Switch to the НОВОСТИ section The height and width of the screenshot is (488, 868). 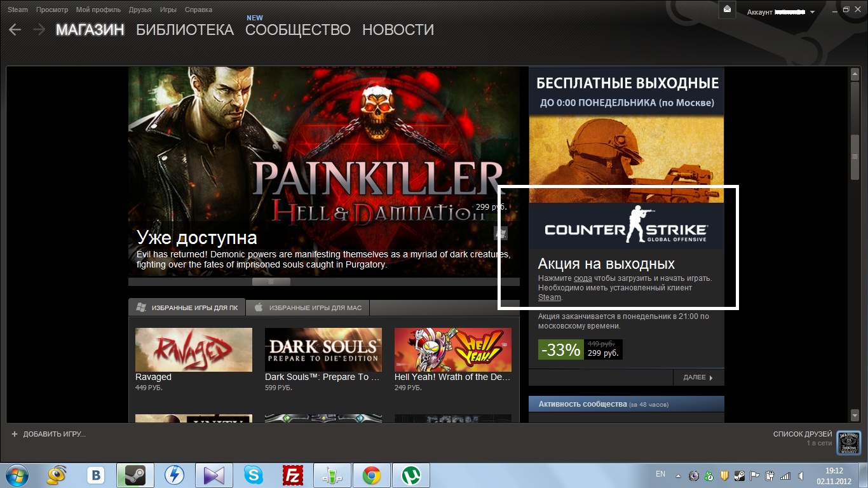tap(398, 30)
